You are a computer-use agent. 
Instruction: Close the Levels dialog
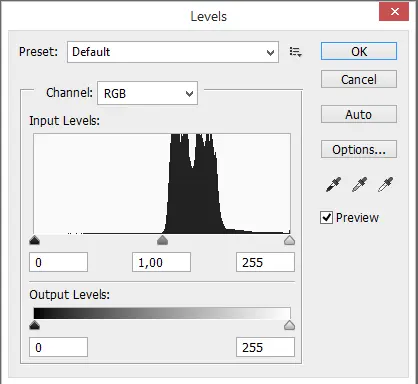pyautogui.click(x=394, y=12)
